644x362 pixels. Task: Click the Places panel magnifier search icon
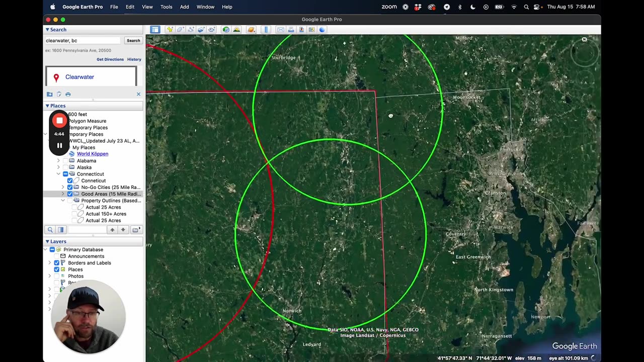point(50,230)
